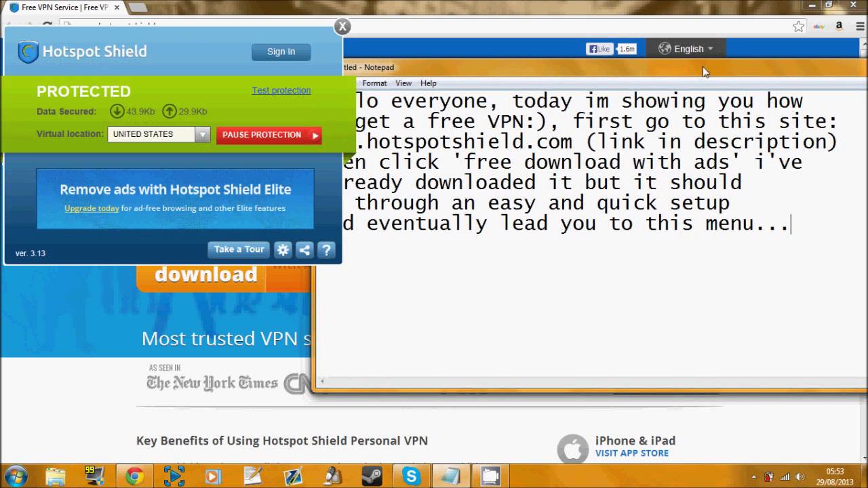Screen dimensions: 868x488
Task: Open the screen recorder taskbar icon
Action: pos(490,476)
